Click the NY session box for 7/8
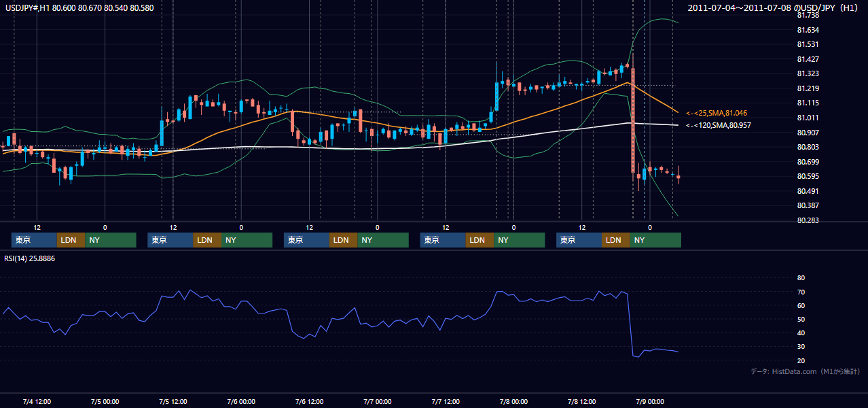The image size is (868, 408). (x=655, y=240)
